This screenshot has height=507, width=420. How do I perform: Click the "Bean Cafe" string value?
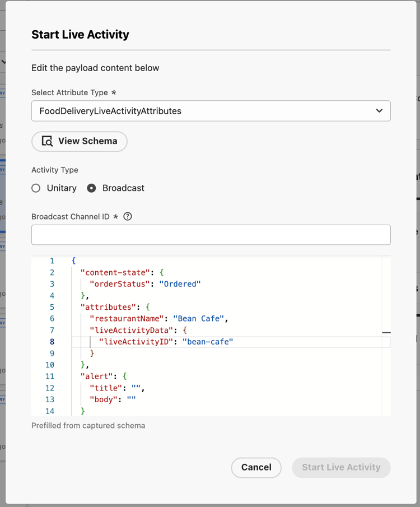point(199,319)
